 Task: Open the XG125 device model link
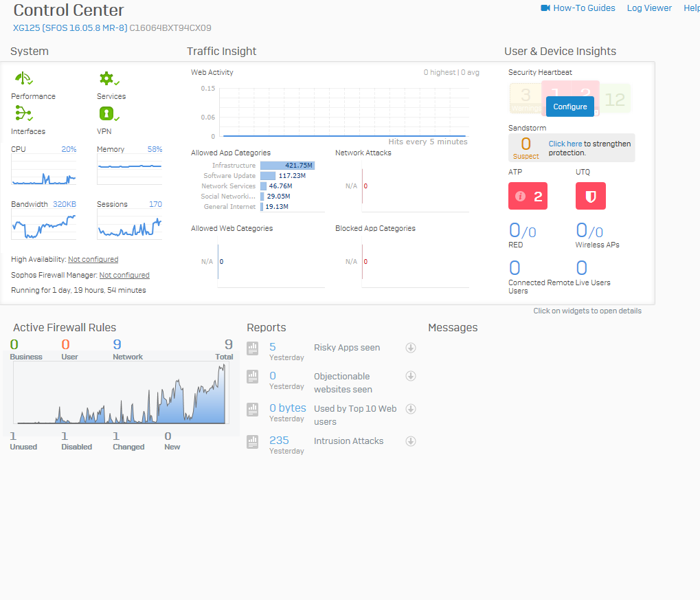pos(70,27)
